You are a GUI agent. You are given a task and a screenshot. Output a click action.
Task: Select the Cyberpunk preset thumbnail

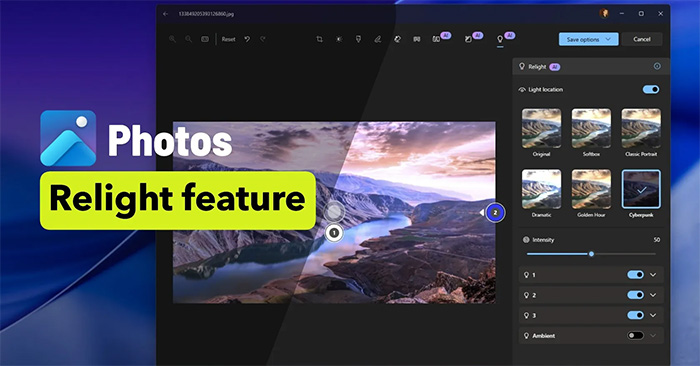641,189
